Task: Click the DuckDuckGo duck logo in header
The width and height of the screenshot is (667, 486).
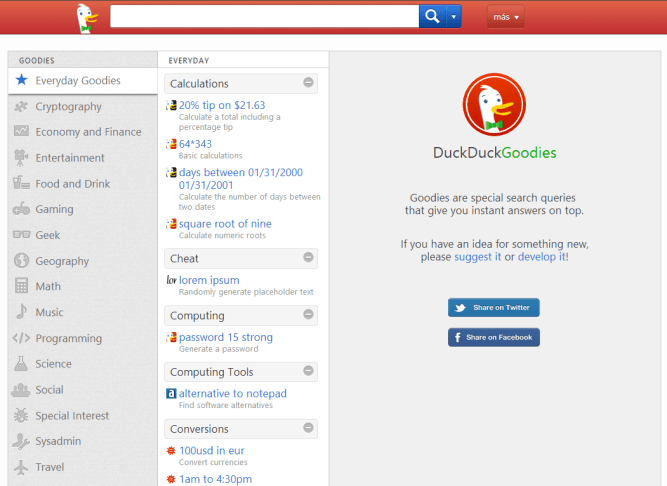Action: (87, 18)
